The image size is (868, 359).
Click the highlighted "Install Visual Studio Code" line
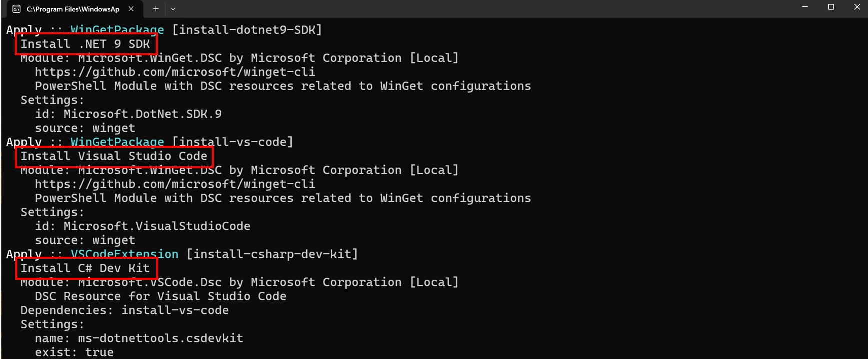click(114, 156)
